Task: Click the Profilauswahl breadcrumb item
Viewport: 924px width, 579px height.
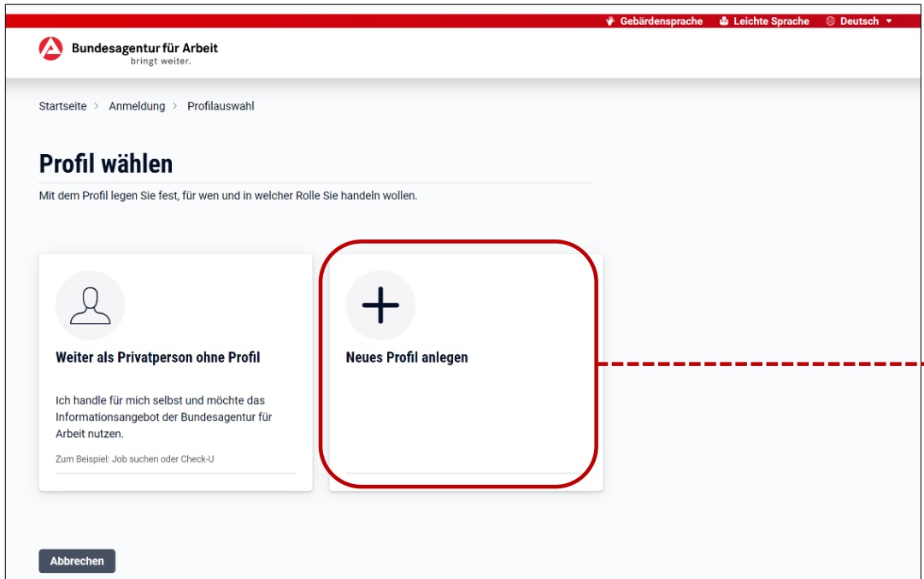Action: [x=221, y=106]
